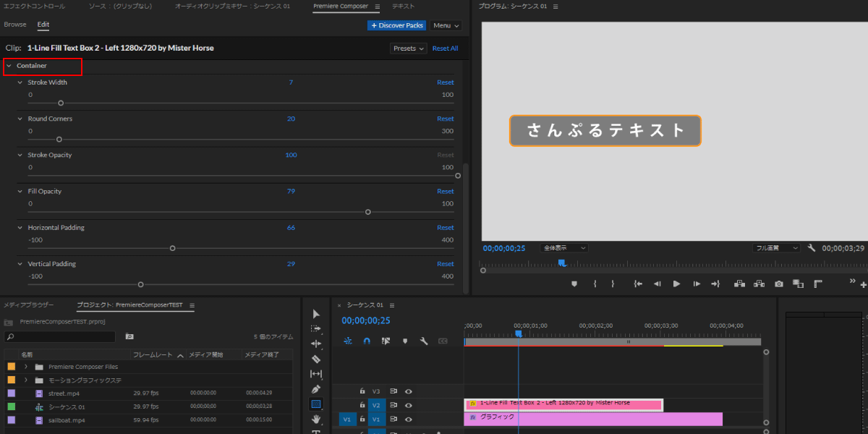Collapse the Container section

[x=9, y=66]
